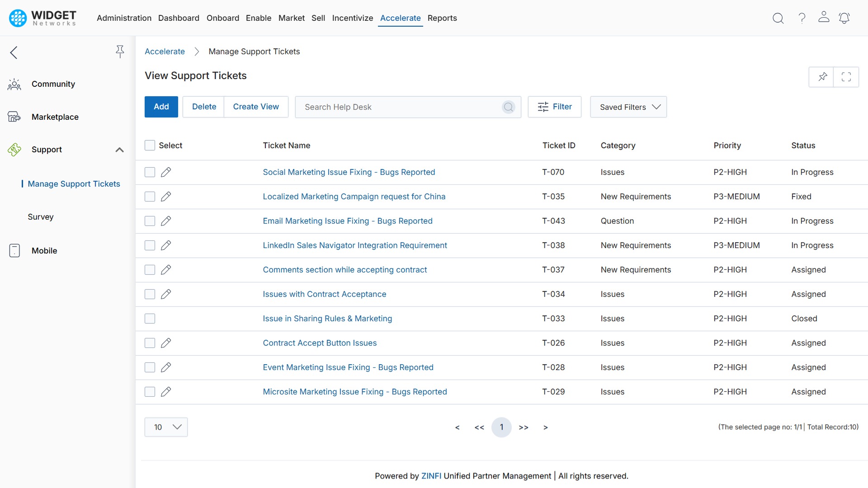Click the Create View button
The image size is (868, 488).
point(256,107)
